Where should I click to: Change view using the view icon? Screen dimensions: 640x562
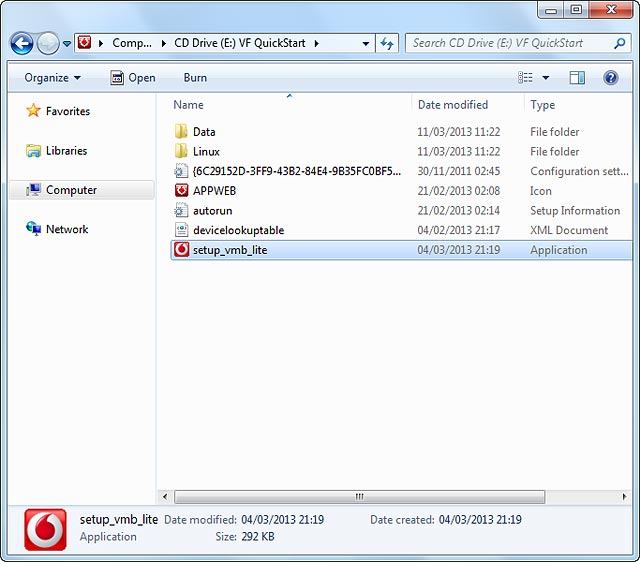click(525, 78)
